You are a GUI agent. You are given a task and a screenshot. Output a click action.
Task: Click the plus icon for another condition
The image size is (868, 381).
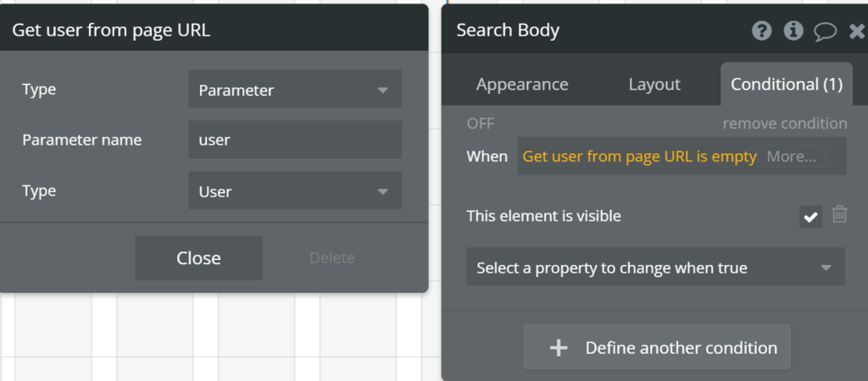click(559, 347)
